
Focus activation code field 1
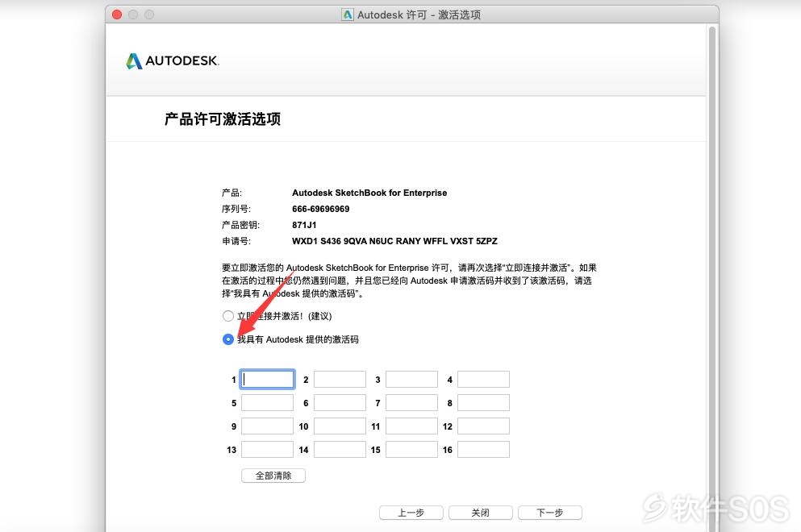pos(268,380)
